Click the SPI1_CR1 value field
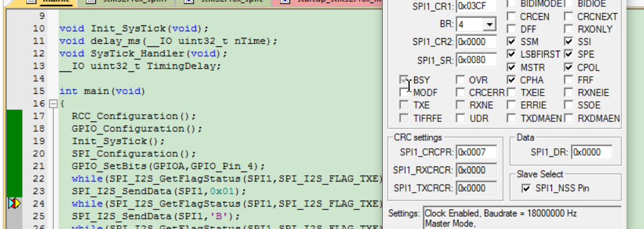644x229 pixels. click(477, 6)
